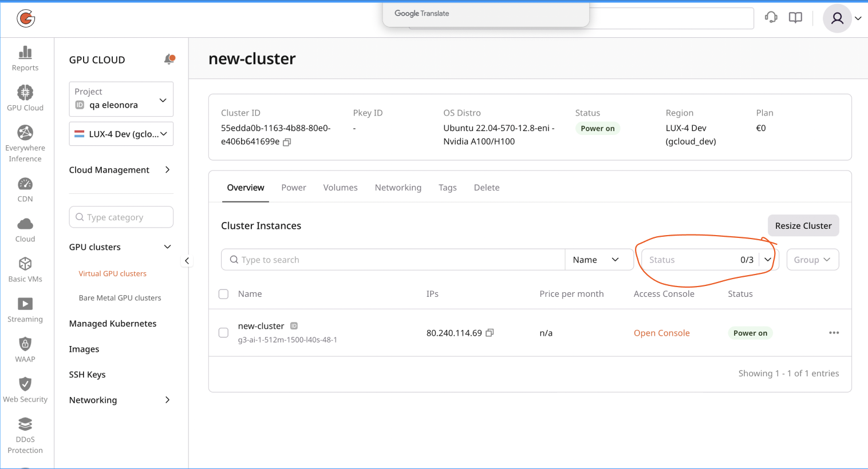The width and height of the screenshot is (868, 469).
Task: Open the Reports section in the sidebar
Action: click(25, 57)
